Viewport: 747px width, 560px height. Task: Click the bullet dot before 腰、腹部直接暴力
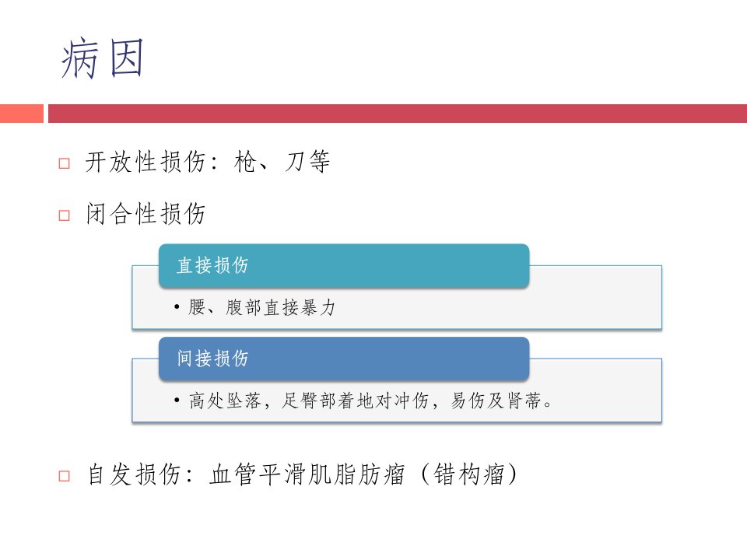177,308
